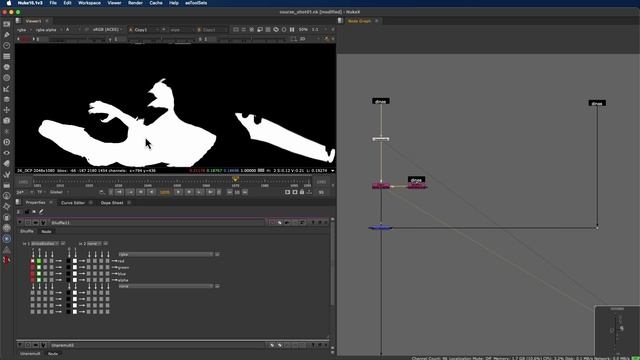Set green output to constant white

pos(75,267)
